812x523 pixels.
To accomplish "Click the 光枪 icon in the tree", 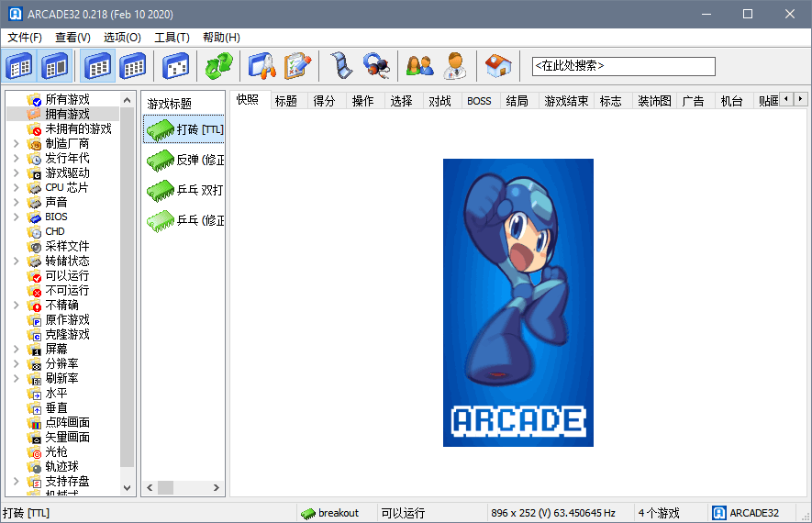I will point(36,452).
